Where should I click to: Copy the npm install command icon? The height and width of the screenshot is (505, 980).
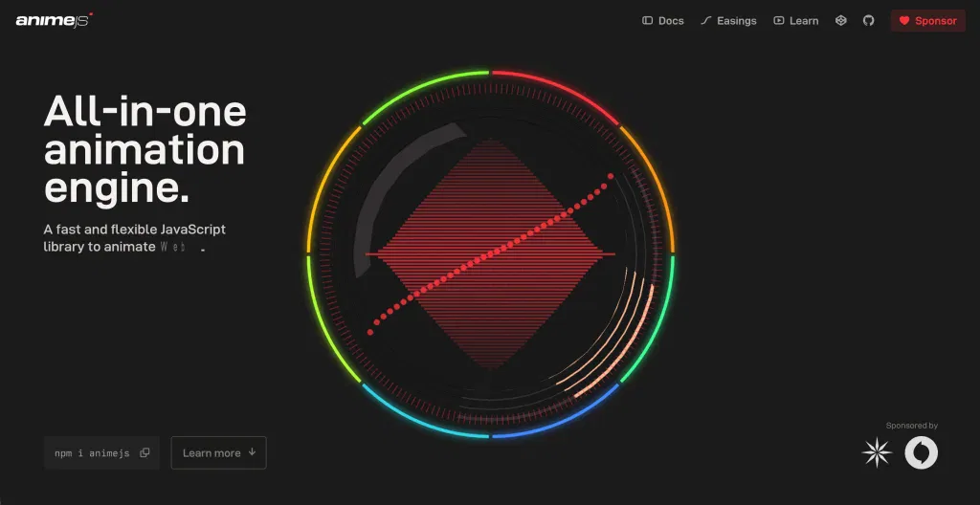[145, 453]
